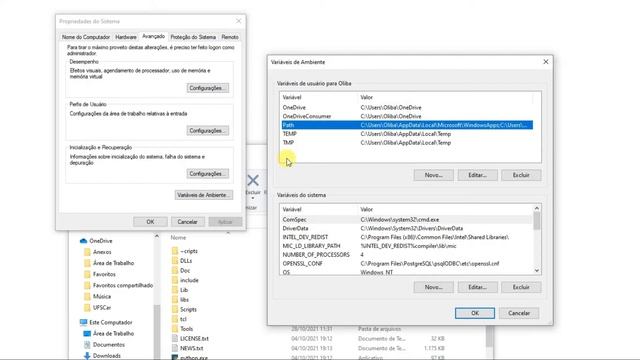Select the OS system variable row
Screen dimensions: 640x360
407,272
